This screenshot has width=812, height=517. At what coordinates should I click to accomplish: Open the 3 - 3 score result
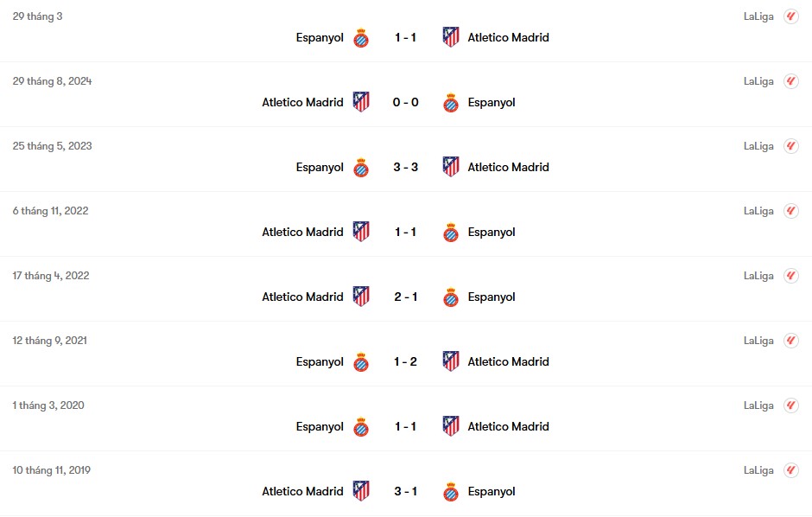pos(405,168)
